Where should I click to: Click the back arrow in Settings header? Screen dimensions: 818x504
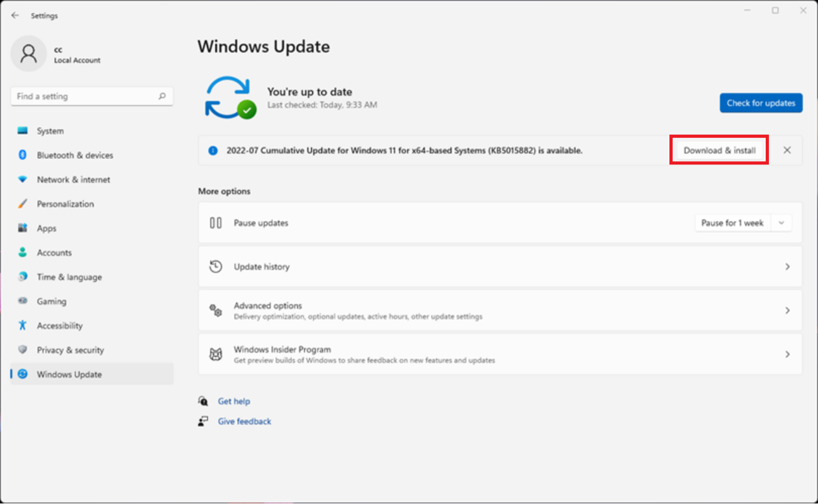(x=15, y=16)
